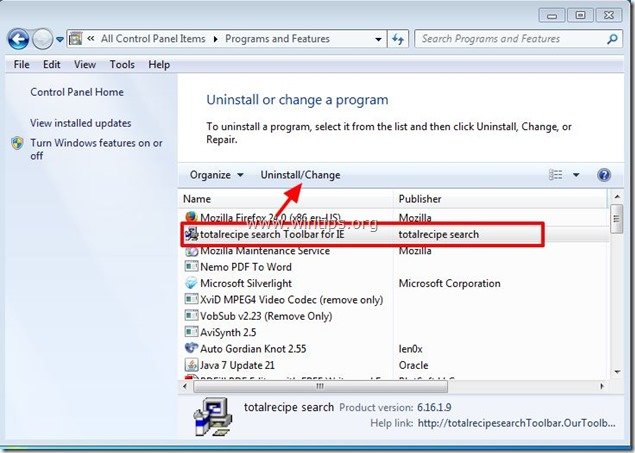Select 'XviD MPEG4 Video Codec (remove only)' entry
The image size is (635, 453).
click(292, 300)
